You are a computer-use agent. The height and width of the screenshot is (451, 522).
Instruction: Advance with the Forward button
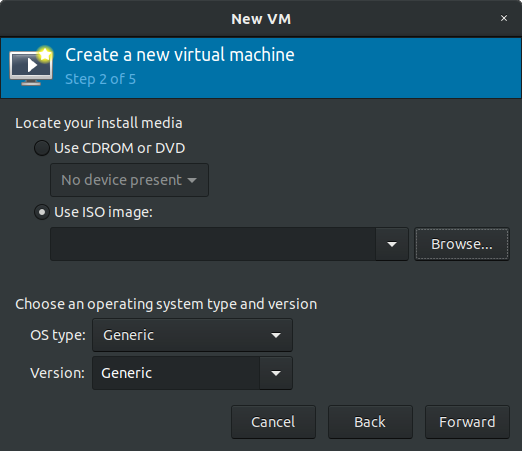tap(467, 422)
